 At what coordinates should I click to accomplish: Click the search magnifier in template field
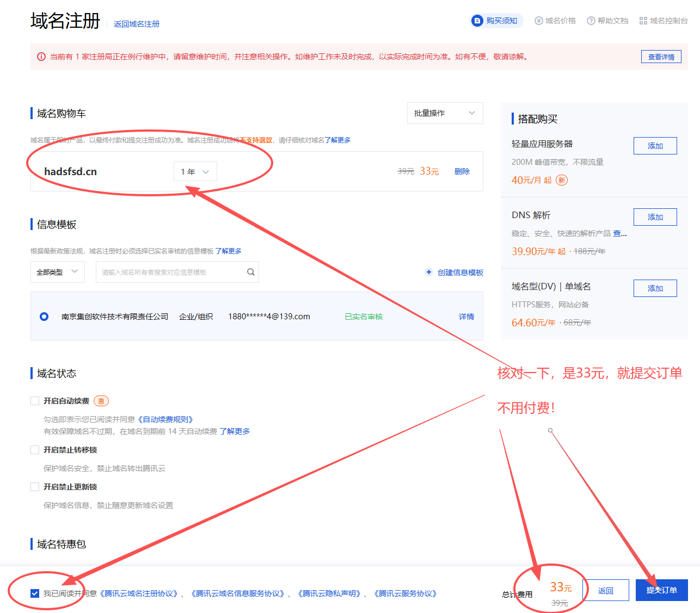[251, 272]
